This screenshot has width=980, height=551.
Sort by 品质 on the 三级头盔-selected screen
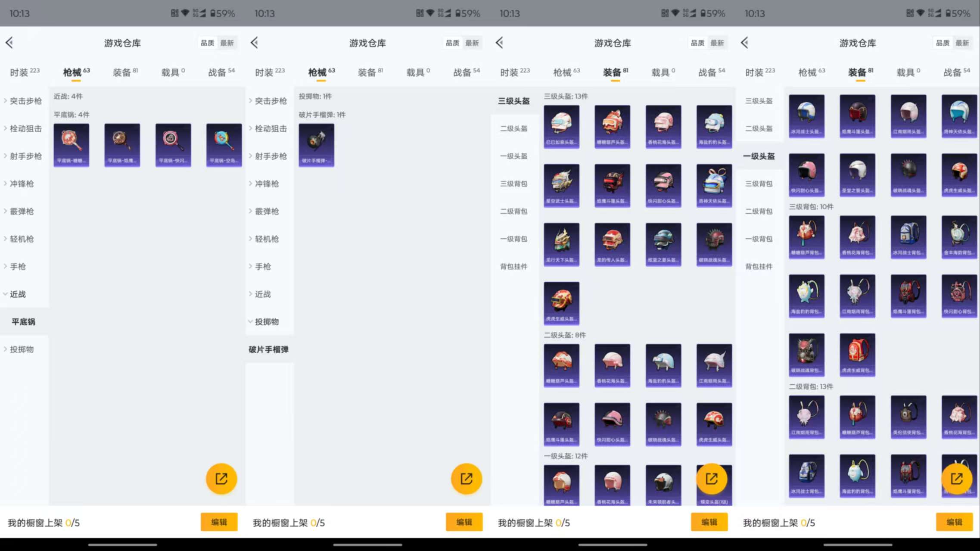point(697,43)
